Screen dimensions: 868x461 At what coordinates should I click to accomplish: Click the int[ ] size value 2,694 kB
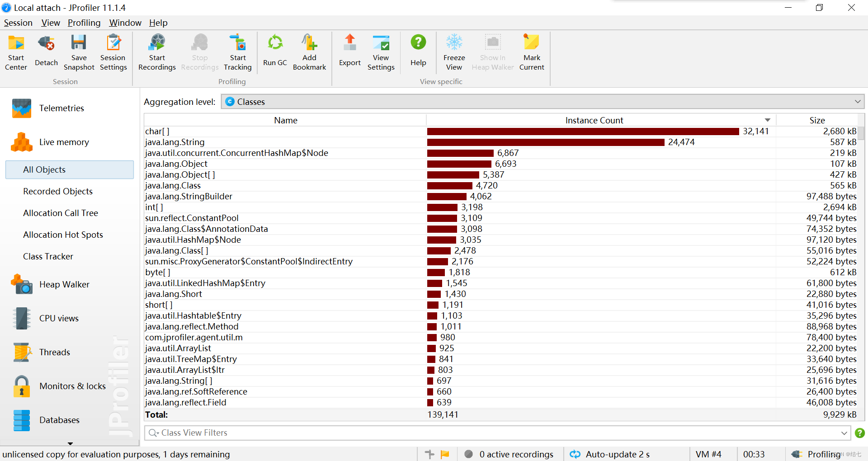point(840,207)
